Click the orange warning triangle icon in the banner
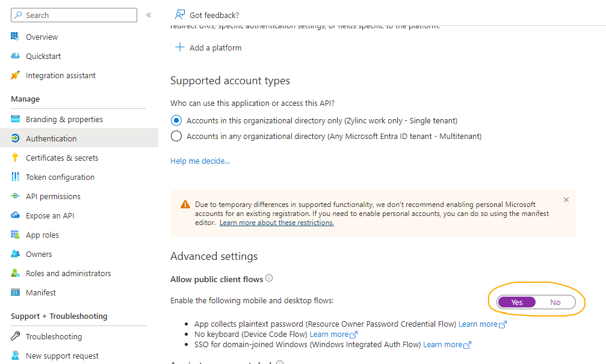The width and height of the screenshot is (606, 364). click(x=185, y=204)
